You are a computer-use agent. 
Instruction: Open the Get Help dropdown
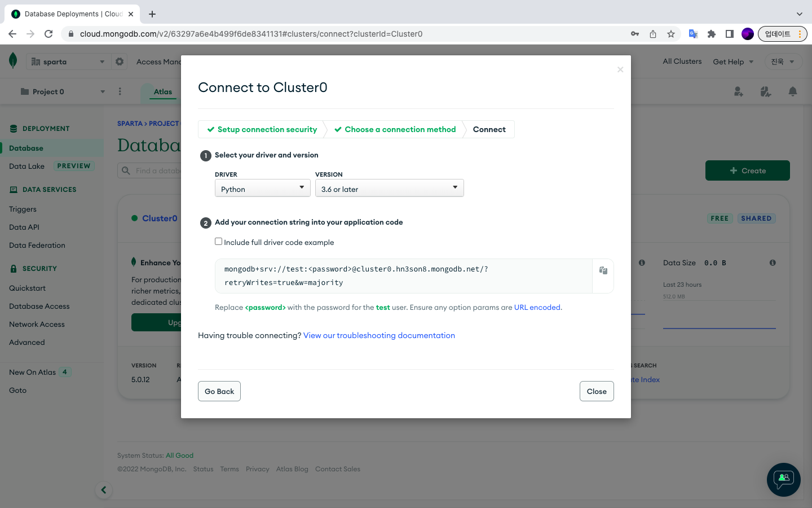point(733,62)
